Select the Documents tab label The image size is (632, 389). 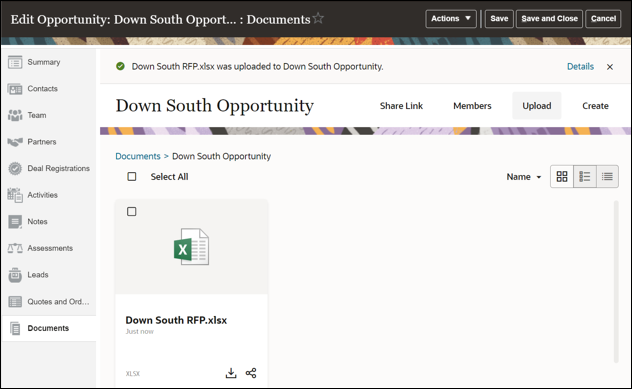(x=48, y=328)
